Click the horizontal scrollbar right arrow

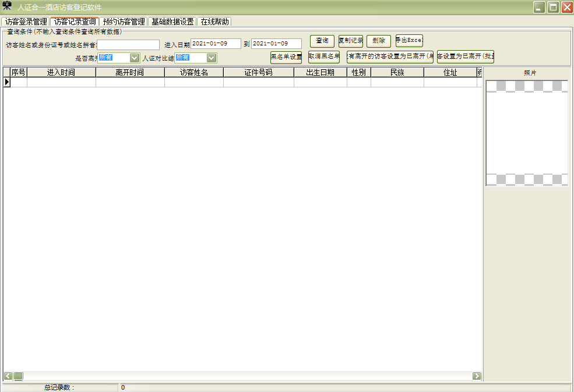[477, 376]
